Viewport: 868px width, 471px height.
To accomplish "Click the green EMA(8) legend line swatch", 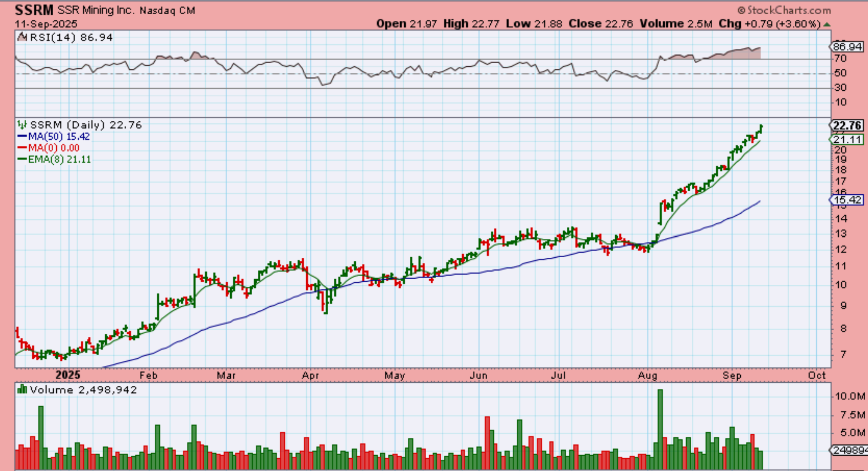I will coord(22,159).
